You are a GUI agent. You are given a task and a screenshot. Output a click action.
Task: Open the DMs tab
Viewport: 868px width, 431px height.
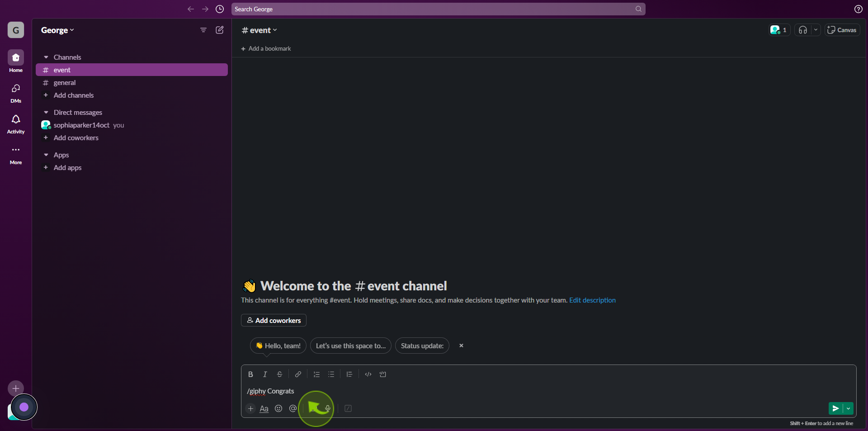(16, 93)
